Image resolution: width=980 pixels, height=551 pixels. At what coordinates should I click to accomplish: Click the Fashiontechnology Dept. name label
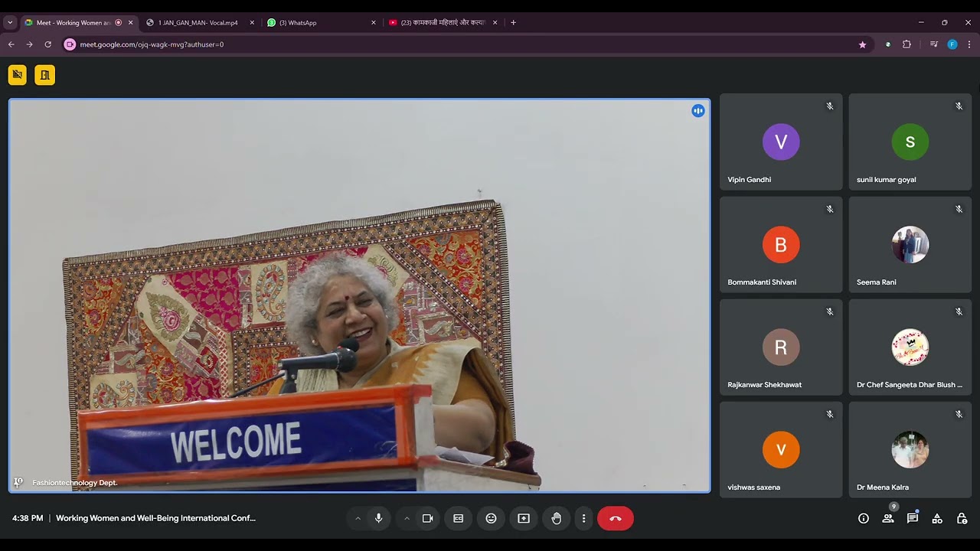point(75,483)
